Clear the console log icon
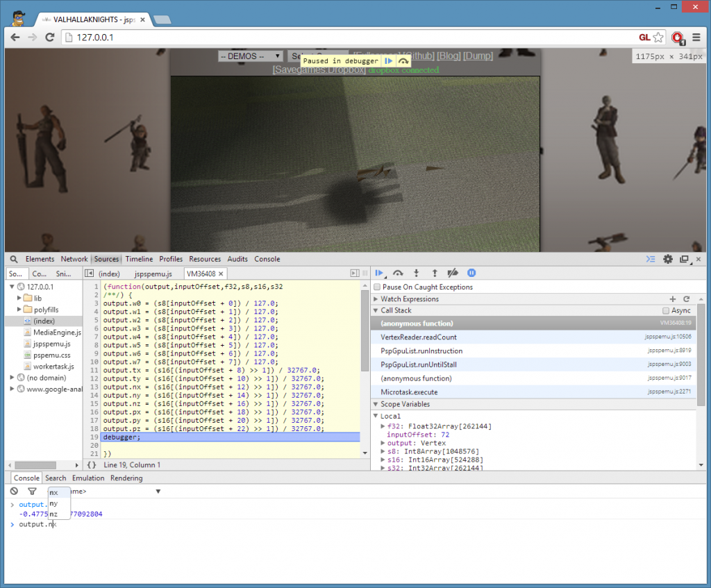This screenshot has height=588, width=711. coord(14,491)
